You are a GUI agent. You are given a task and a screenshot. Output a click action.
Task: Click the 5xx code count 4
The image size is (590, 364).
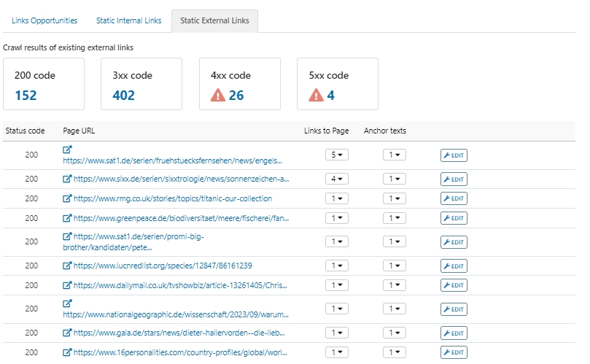click(x=330, y=96)
